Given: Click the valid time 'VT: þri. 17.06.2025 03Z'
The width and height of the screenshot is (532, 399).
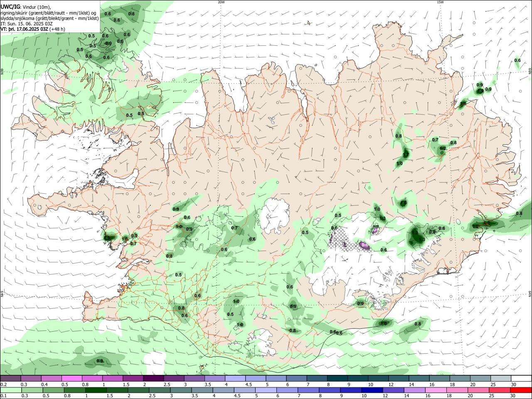Looking at the screenshot, I should point(25,29).
